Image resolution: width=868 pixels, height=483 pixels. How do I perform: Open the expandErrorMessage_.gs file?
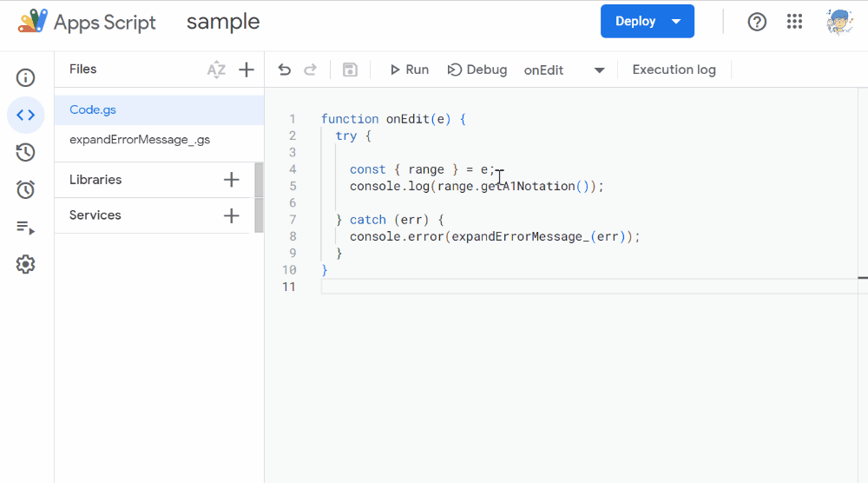point(140,139)
